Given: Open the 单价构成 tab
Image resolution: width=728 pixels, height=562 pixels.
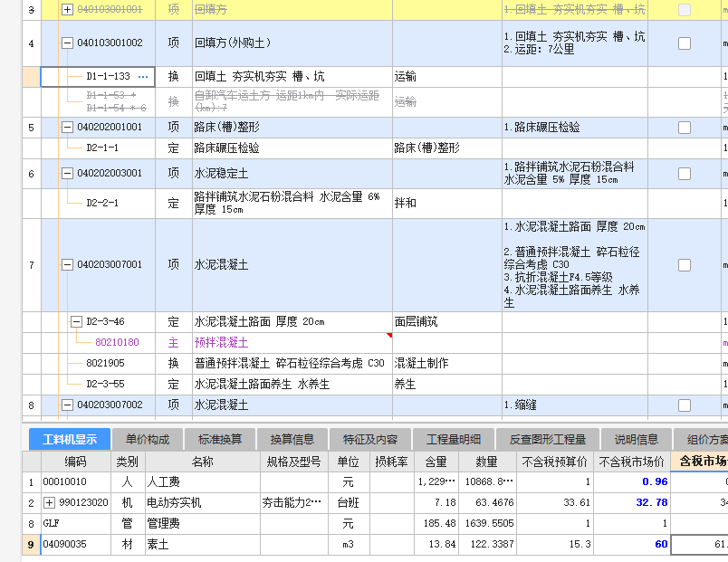Looking at the screenshot, I should (x=148, y=439).
